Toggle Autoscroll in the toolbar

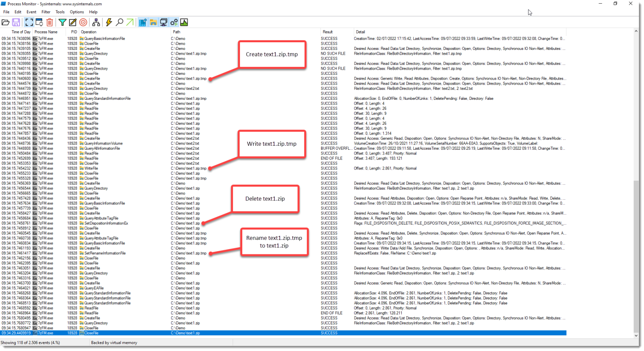39,23
